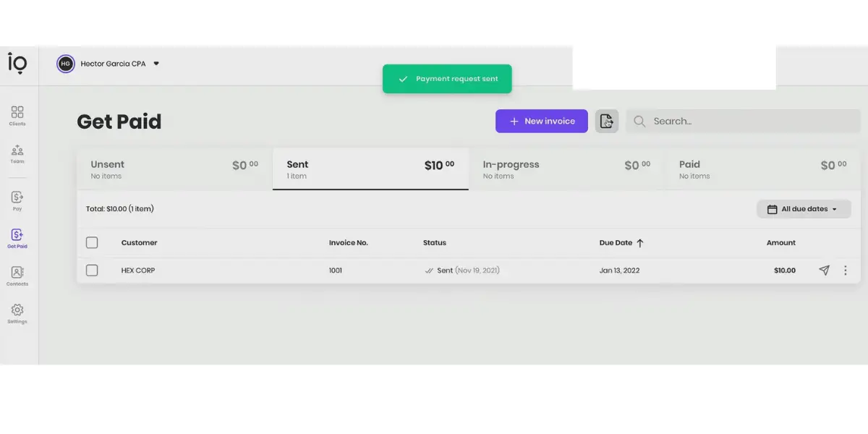Click the Get Paid page heading
Viewport: 868px width, 434px height.
point(119,122)
